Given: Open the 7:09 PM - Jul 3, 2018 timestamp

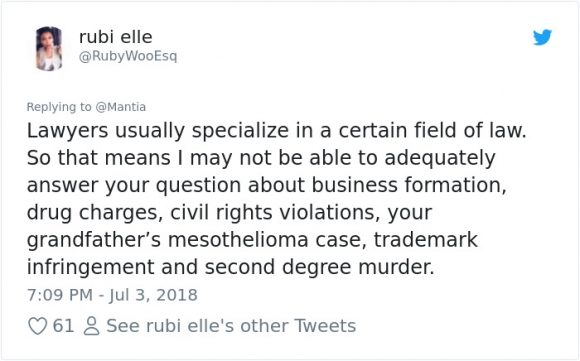Looking at the screenshot, I should [112, 295].
